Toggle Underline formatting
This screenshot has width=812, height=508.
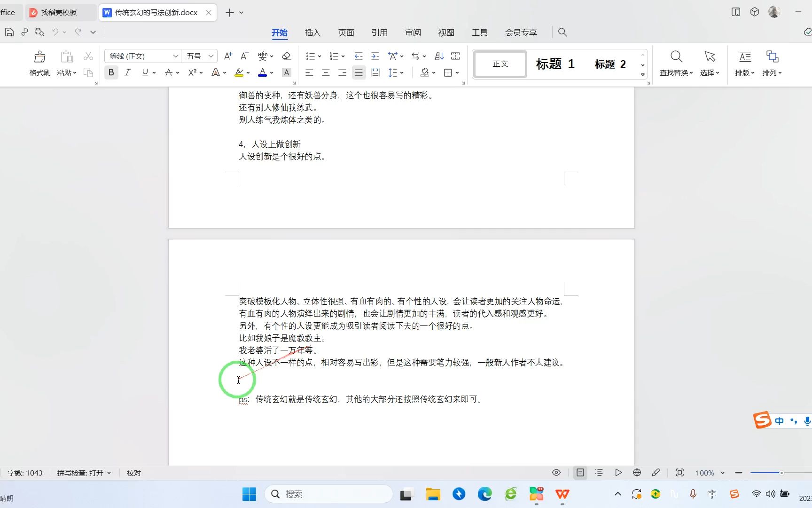point(145,72)
